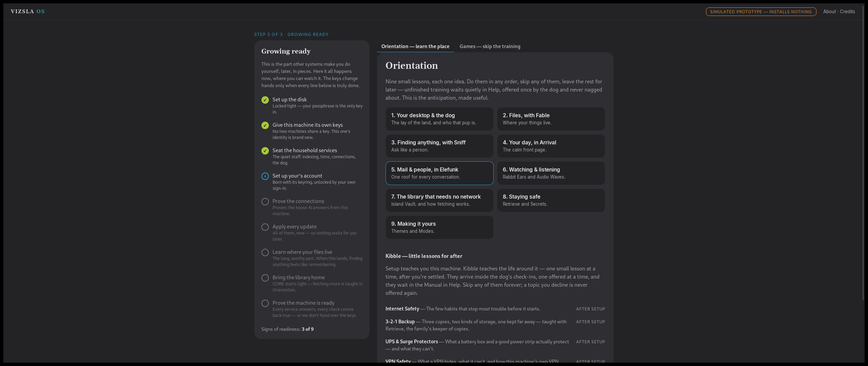Click the in-progress circle for Set up your's account
868x366 pixels.
pyautogui.click(x=265, y=176)
